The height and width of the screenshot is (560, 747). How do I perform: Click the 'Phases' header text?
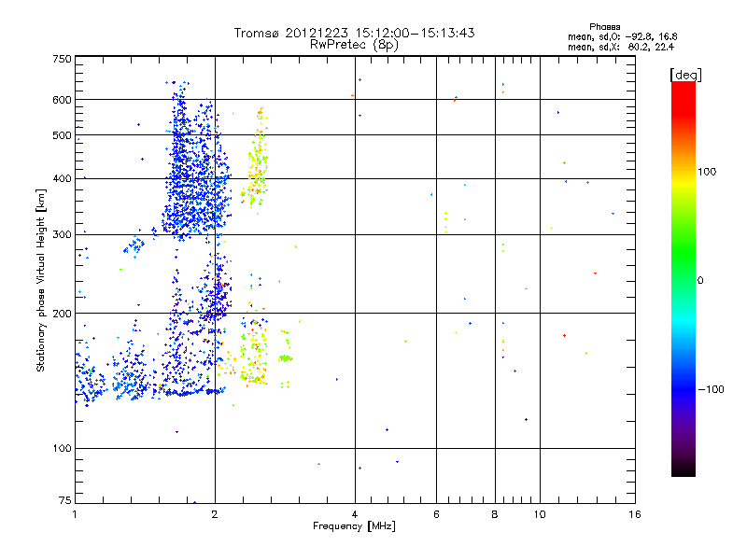[x=604, y=27]
